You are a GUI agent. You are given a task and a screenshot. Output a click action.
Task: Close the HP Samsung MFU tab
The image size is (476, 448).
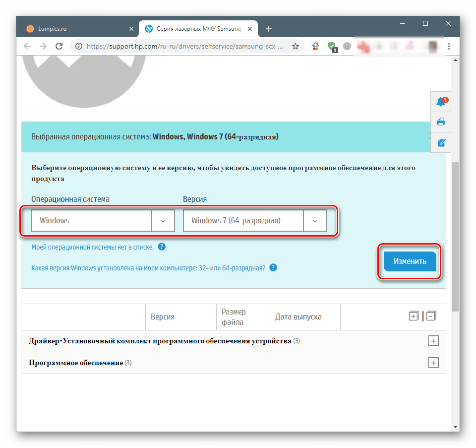[250, 29]
